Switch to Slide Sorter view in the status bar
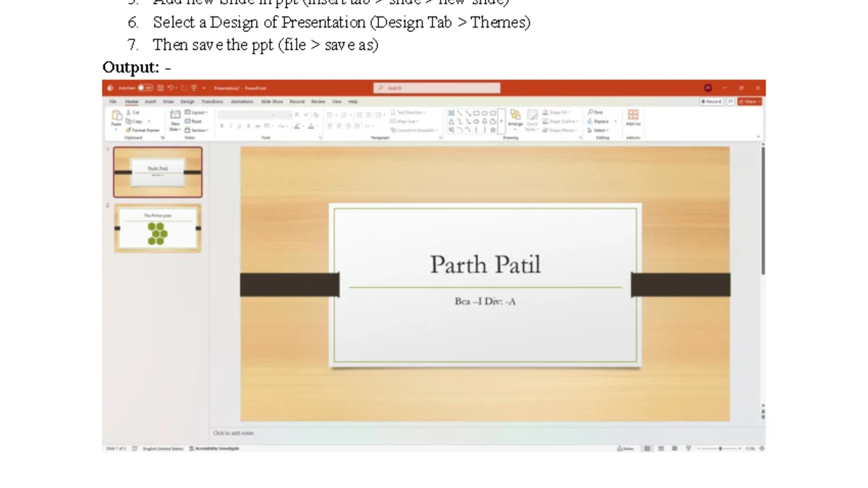 point(661,448)
